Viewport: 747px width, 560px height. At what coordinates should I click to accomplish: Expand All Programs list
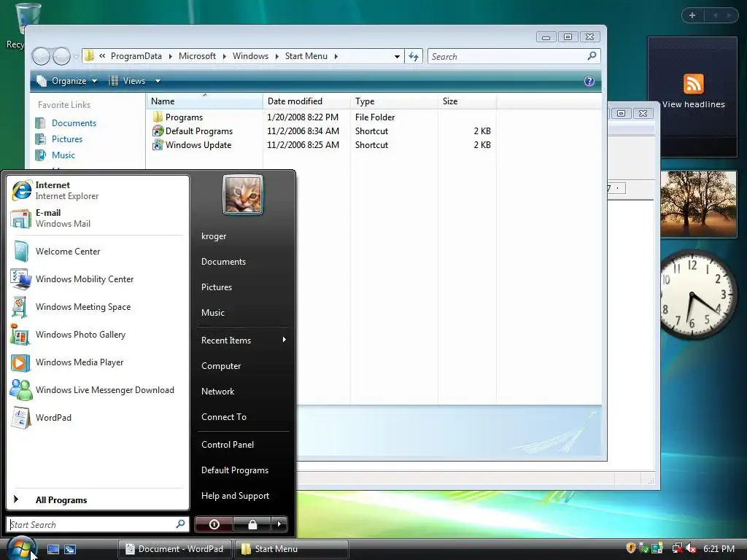click(x=98, y=499)
